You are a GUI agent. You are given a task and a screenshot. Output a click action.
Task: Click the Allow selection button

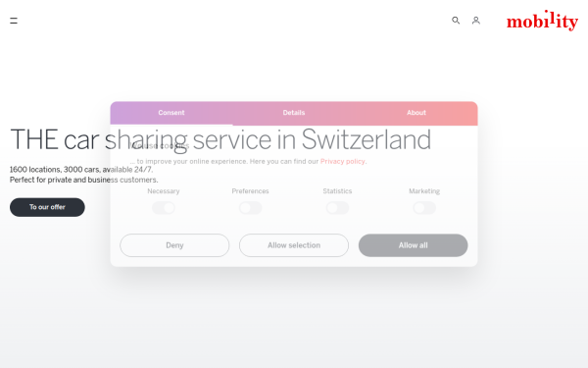(x=294, y=245)
